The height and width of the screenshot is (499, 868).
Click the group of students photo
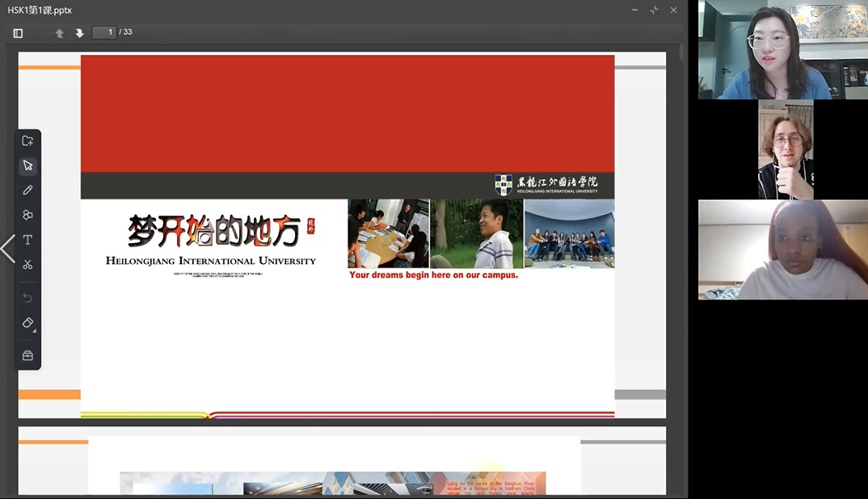click(569, 233)
